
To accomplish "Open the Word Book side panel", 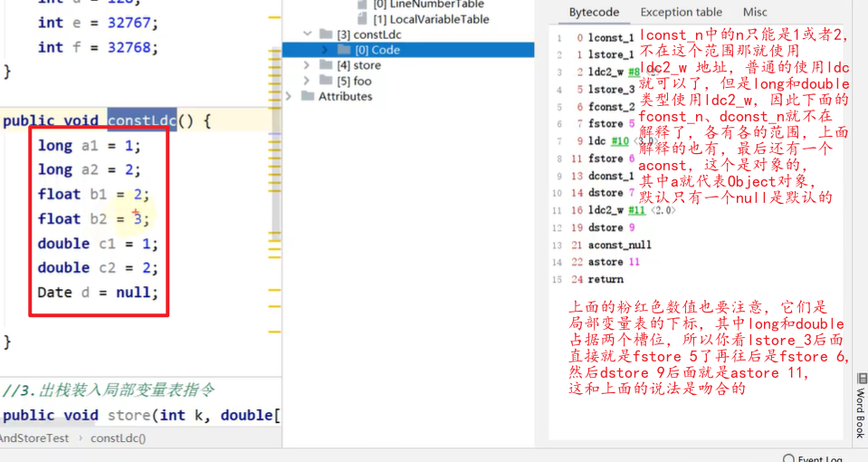I will [860, 408].
